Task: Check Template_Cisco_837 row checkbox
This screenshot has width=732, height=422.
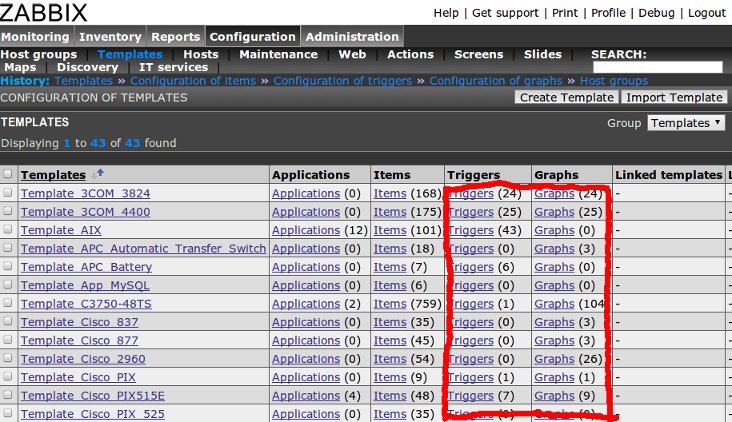Action: [x=7, y=321]
